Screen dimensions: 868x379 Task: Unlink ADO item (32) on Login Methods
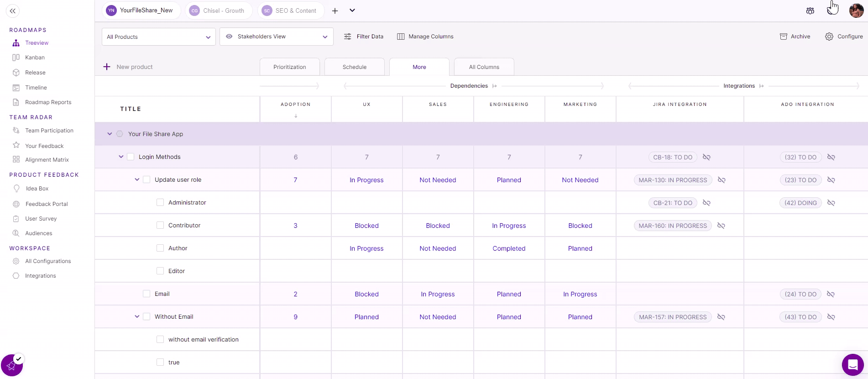coord(831,157)
